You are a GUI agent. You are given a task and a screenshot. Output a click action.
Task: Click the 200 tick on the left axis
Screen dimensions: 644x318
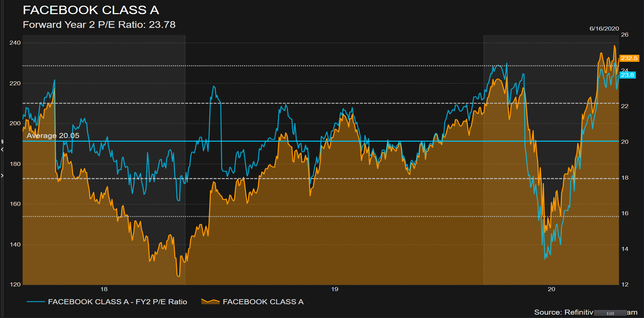(x=15, y=123)
